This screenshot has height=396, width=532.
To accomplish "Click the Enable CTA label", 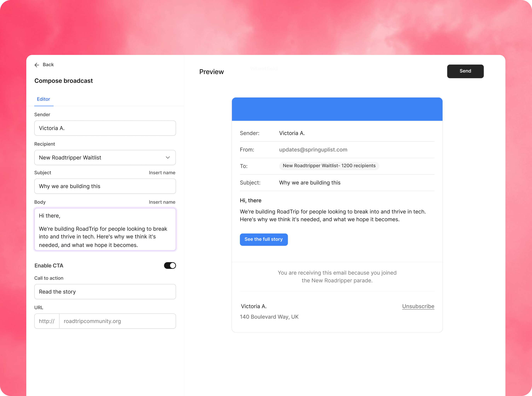I will coord(49,266).
